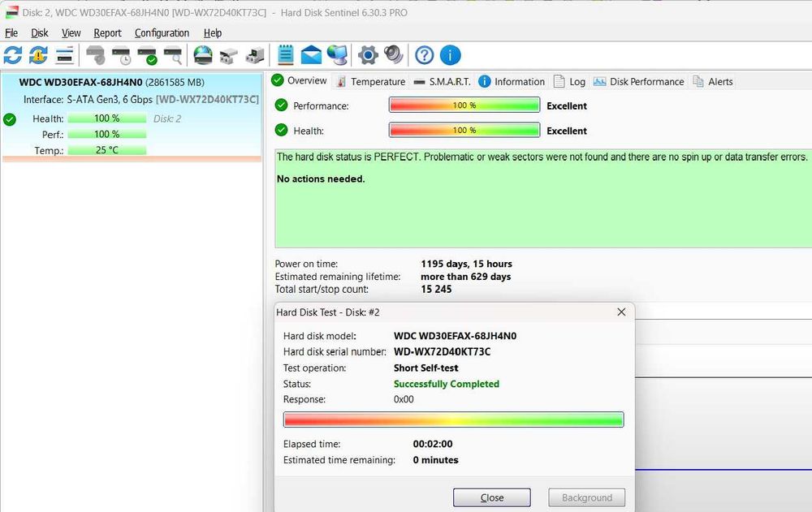
Task: Click the blue envelope email icon
Action: point(311,55)
